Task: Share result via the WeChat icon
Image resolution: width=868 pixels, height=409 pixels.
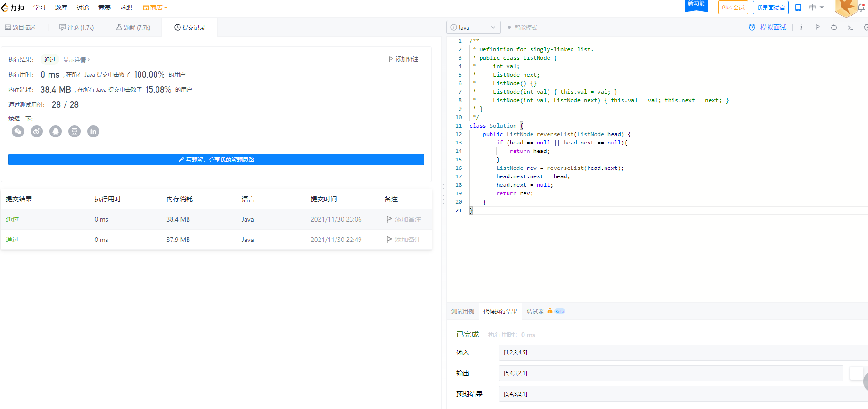Action: pos(18,131)
